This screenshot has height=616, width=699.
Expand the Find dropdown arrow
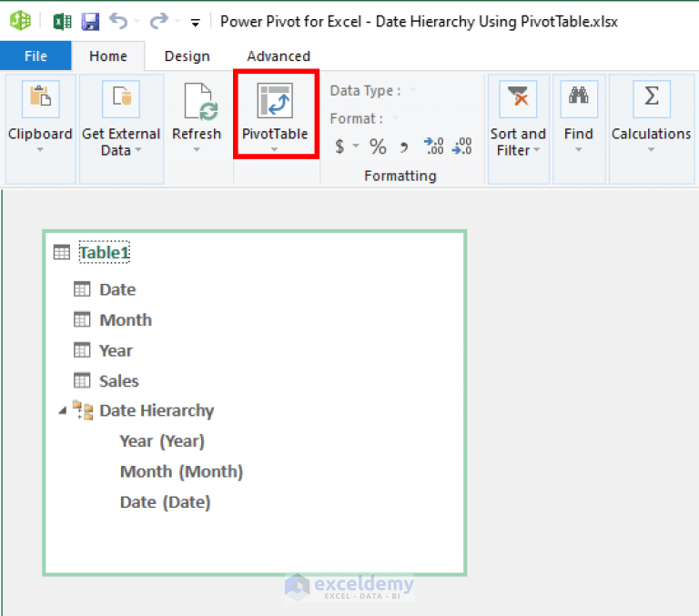579,150
